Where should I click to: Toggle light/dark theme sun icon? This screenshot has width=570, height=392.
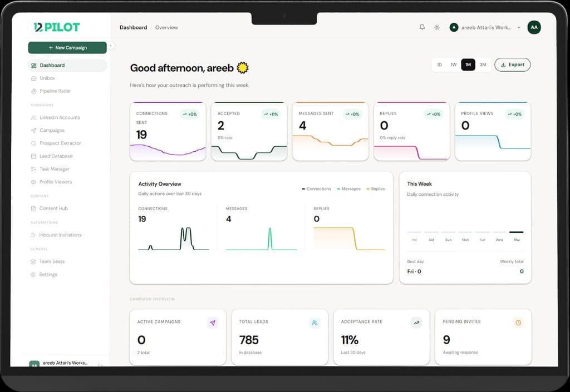(437, 27)
